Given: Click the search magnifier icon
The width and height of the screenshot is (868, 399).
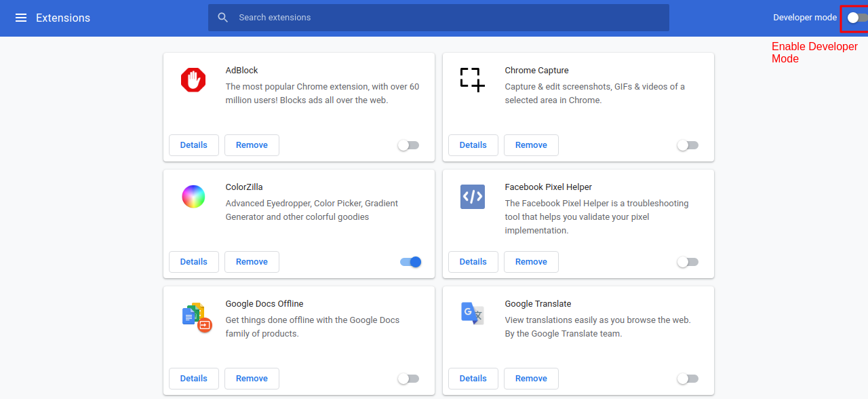Looking at the screenshot, I should pyautogui.click(x=223, y=18).
